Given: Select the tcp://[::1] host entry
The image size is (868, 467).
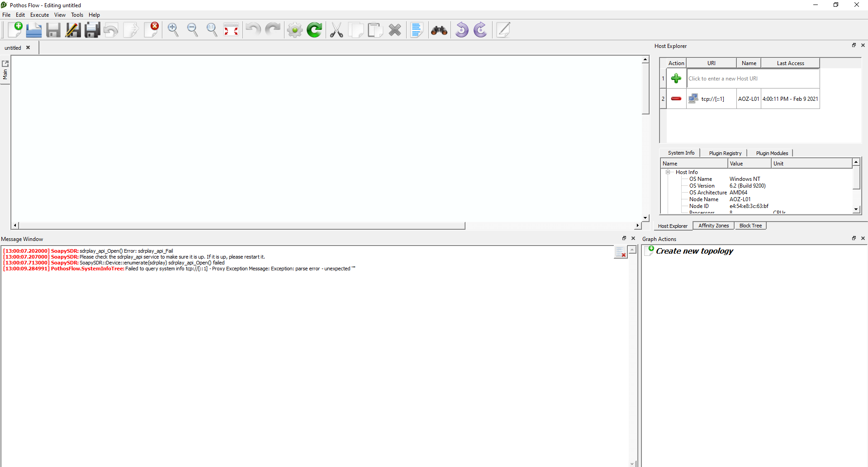Looking at the screenshot, I should (x=712, y=99).
